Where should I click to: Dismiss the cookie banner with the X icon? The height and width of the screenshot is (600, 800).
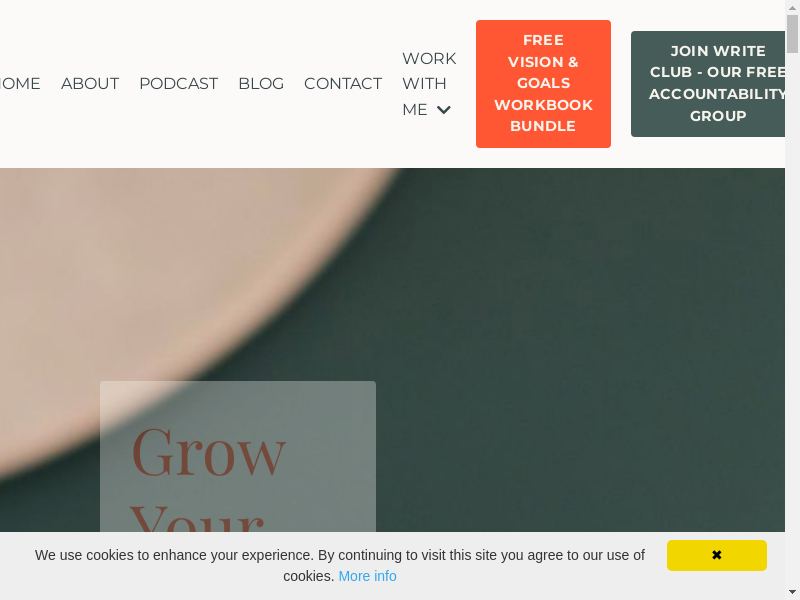pyautogui.click(x=716, y=555)
